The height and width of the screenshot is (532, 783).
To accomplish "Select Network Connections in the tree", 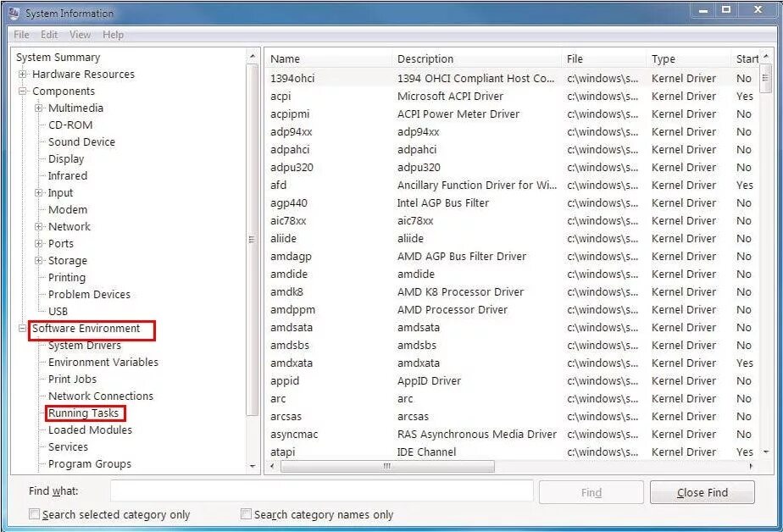I will 100,396.
